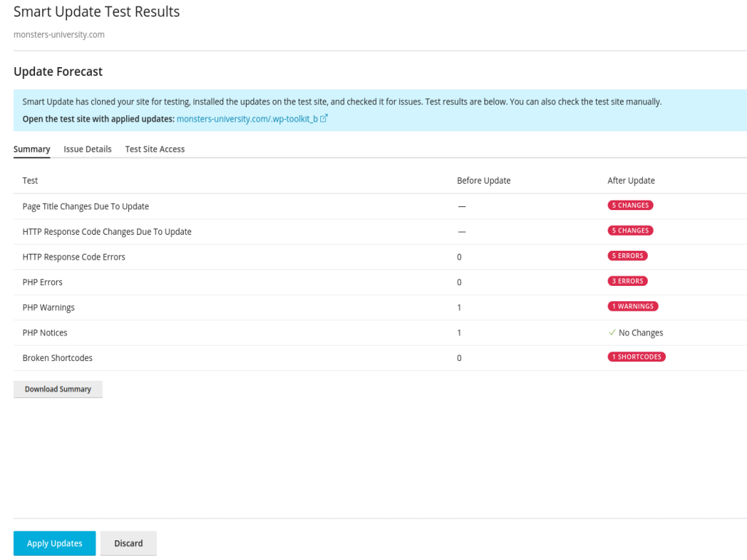This screenshot has height=560, width=747.
Task: Click the 5 ERRORS badge for HTTP Response Errors
Action: [626, 255]
